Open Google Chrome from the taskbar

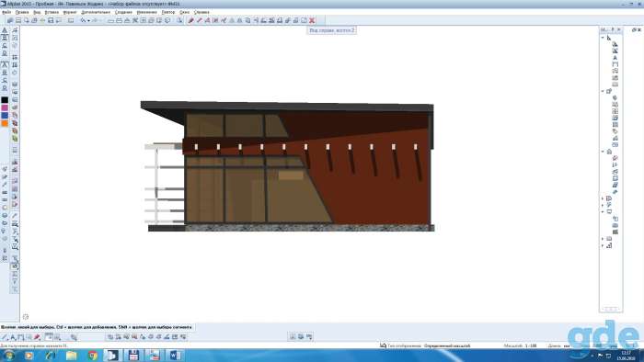(x=92, y=356)
